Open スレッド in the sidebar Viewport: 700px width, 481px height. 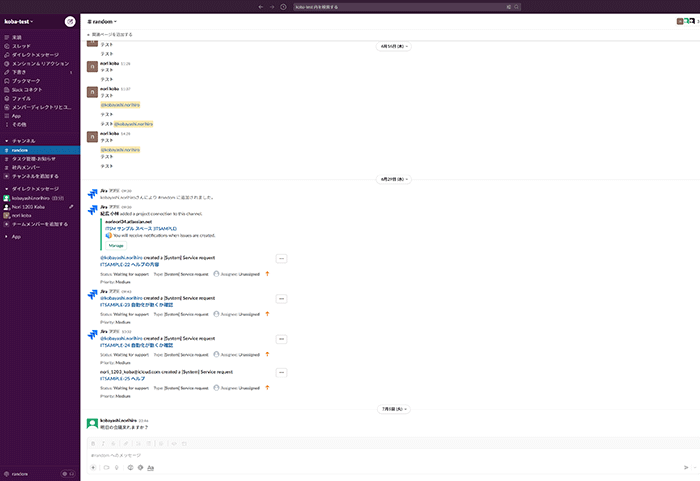(21, 46)
